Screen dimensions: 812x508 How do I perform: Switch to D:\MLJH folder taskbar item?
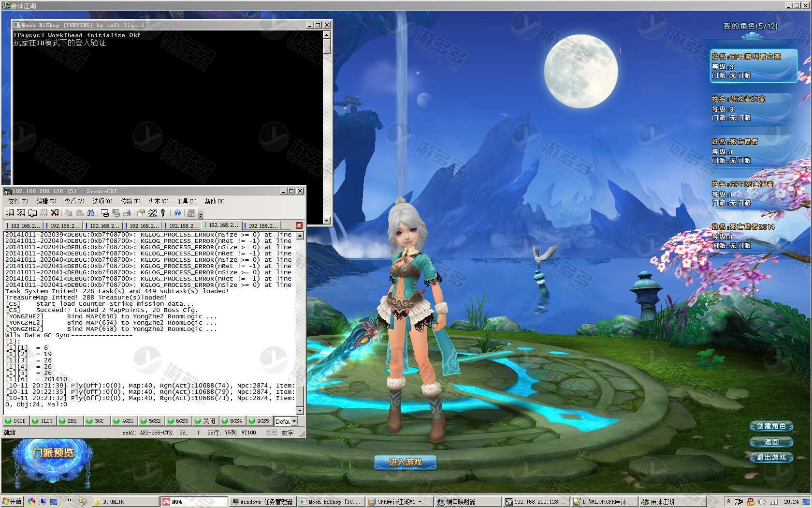point(125,502)
